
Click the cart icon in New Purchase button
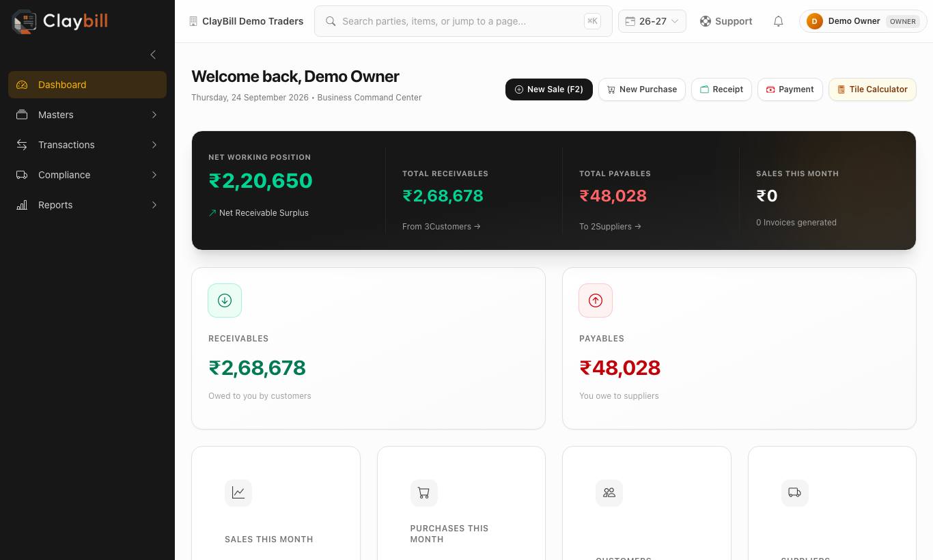611,89
